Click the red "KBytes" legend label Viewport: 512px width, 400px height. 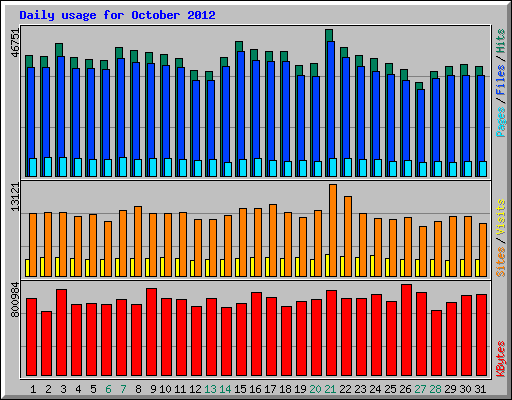pyautogui.click(x=501, y=359)
